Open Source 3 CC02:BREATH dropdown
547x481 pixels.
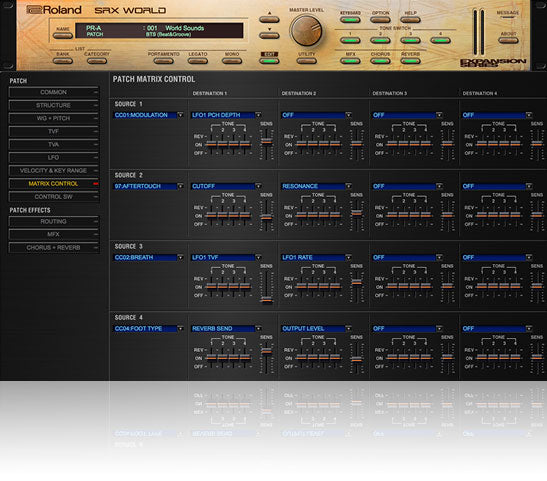pos(148,257)
